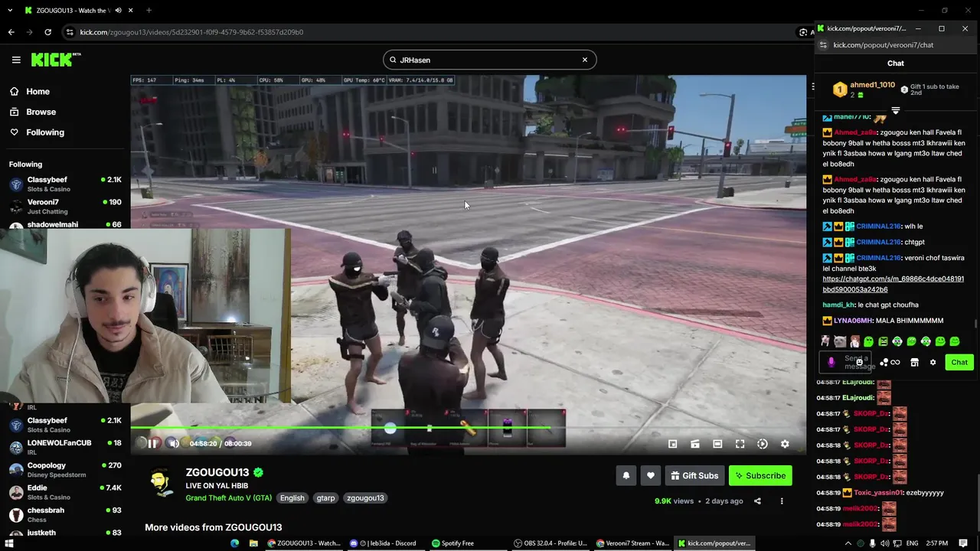The width and height of the screenshot is (980, 551).
Task: Clear the JRHasen search field
Action: tap(585, 60)
